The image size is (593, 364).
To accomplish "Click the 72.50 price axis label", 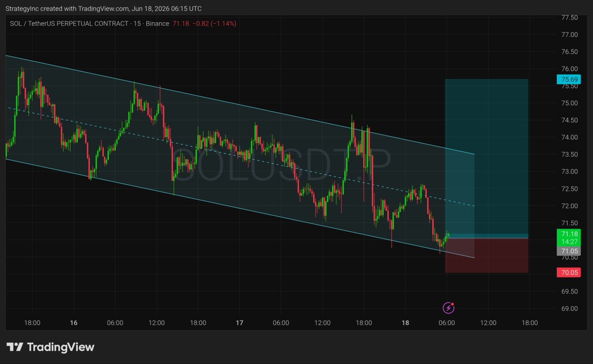I will [x=570, y=188].
